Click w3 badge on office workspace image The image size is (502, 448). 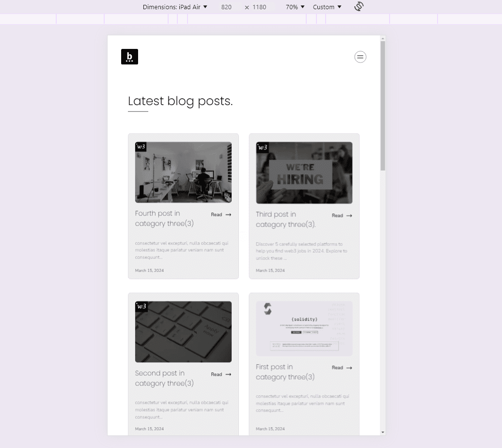(x=141, y=147)
